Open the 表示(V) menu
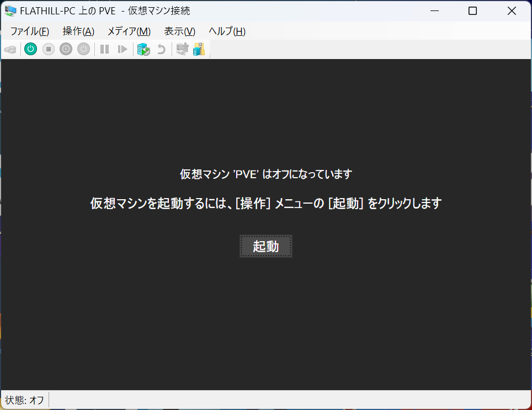This screenshot has width=532, height=410. click(x=179, y=31)
